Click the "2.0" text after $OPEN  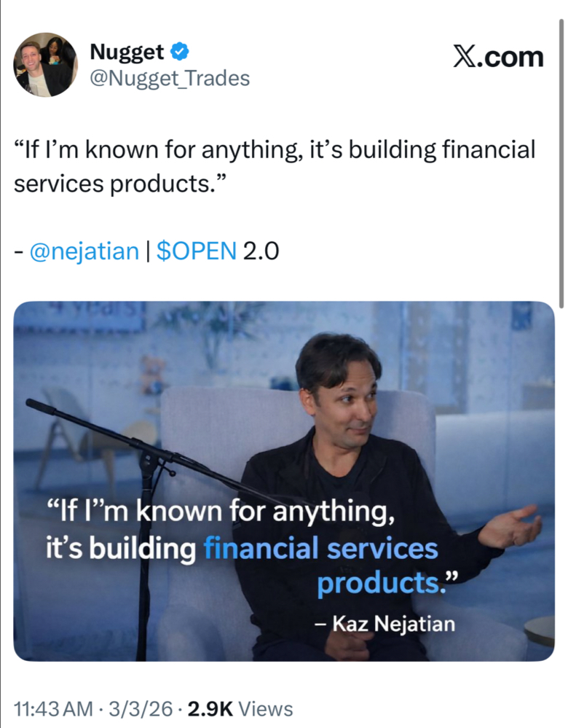point(261,251)
